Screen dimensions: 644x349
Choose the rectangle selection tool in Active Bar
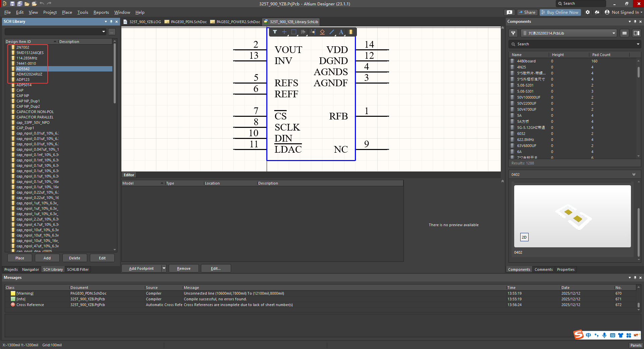(294, 32)
